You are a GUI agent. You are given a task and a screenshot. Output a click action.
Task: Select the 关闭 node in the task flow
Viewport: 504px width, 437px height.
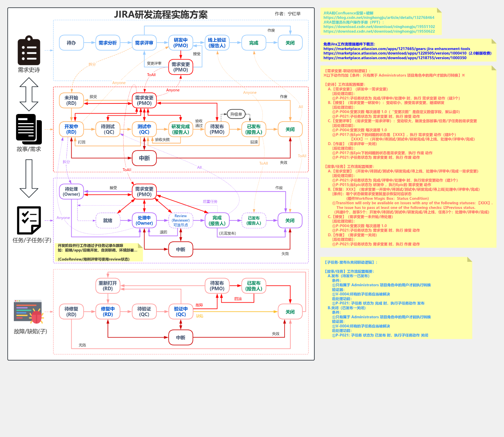point(290,221)
